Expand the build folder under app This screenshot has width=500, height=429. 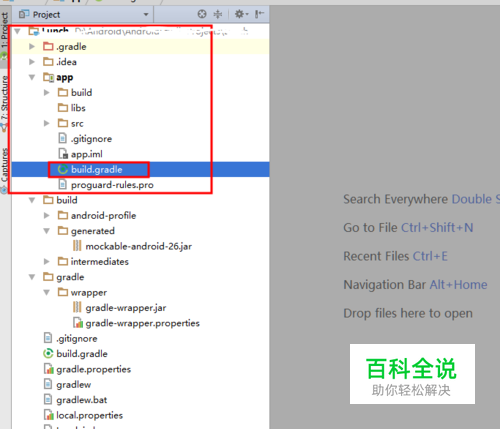[46, 92]
